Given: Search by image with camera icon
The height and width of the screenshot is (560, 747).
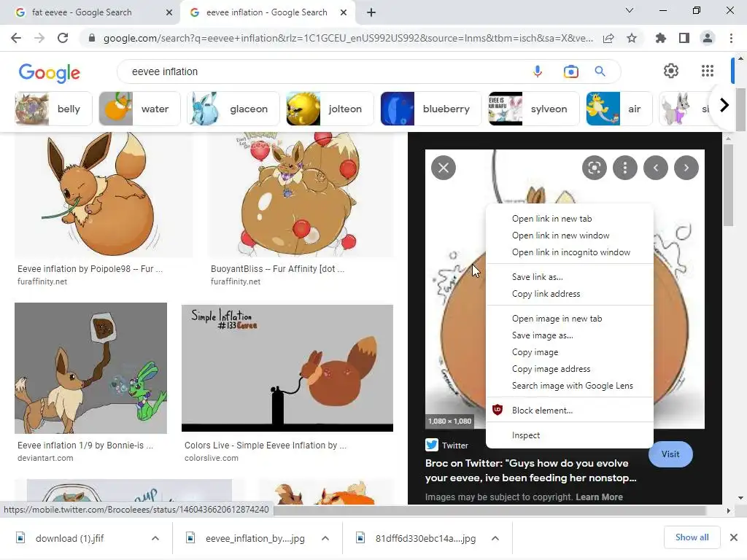Looking at the screenshot, I should point(570,71).
